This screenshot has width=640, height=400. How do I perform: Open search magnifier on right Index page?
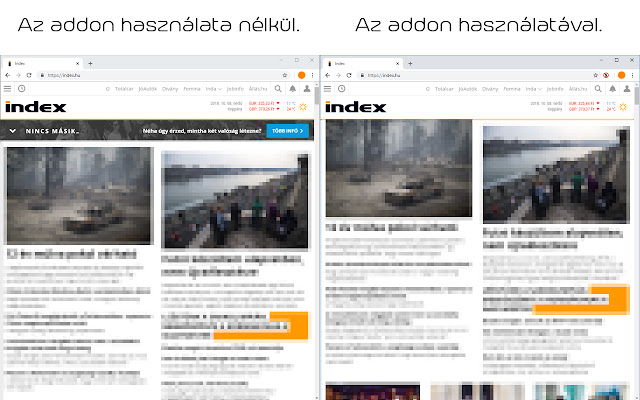598,89
